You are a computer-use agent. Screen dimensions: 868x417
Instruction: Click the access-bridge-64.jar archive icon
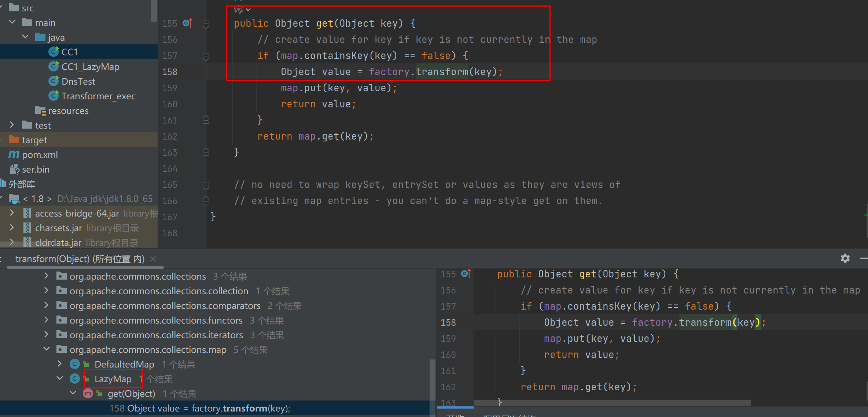27,213
